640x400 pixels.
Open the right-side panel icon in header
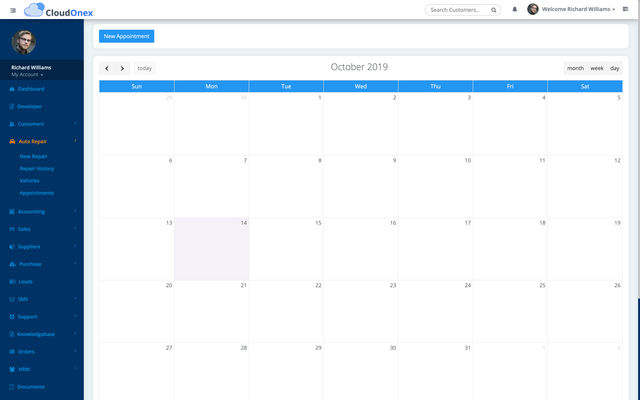(625, 9)
